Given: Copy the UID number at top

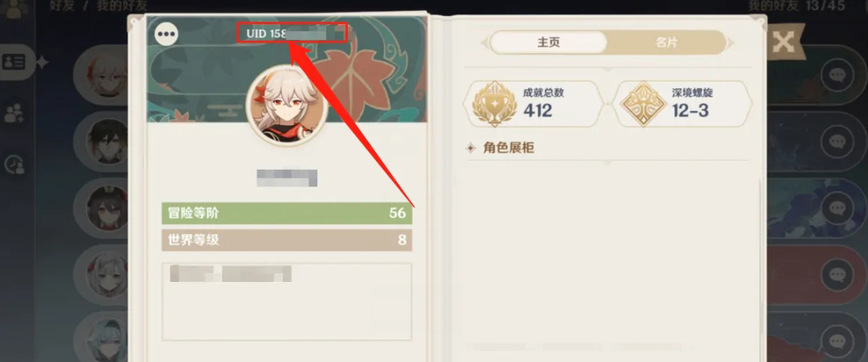Looking at the screenshot, I should [x=293, y=33].
